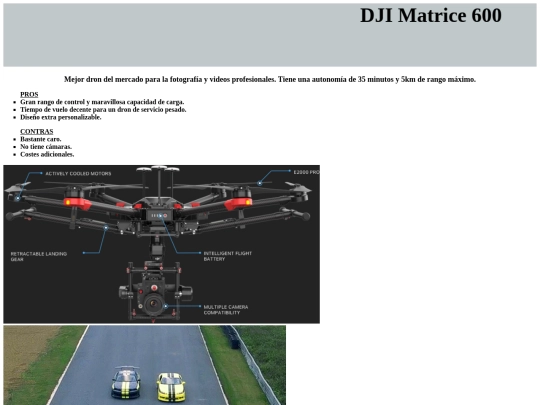Screen dimensions: 540x405
Task: Open the Matrice 600 drone diagram image
Action: 162,244
